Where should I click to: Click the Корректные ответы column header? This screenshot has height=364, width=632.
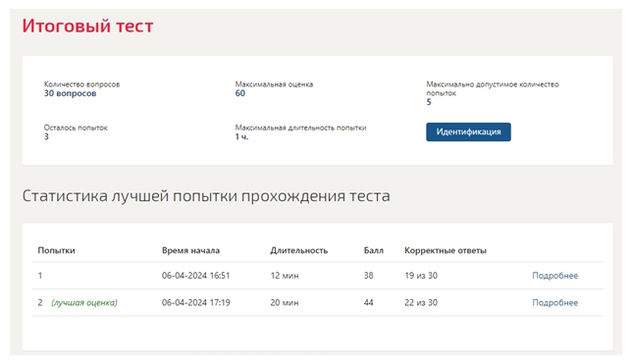point(446,250)
